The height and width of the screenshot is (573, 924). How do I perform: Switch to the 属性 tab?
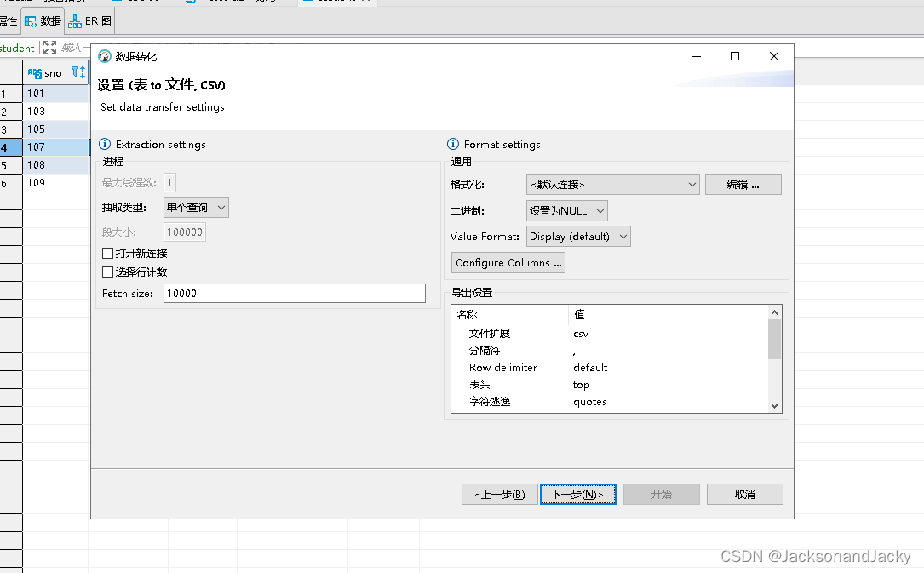pyautogui.click(x=9, y=21)
